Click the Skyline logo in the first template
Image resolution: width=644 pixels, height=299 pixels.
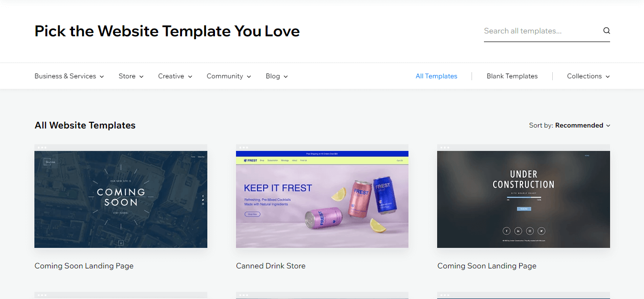pos(50,162)
